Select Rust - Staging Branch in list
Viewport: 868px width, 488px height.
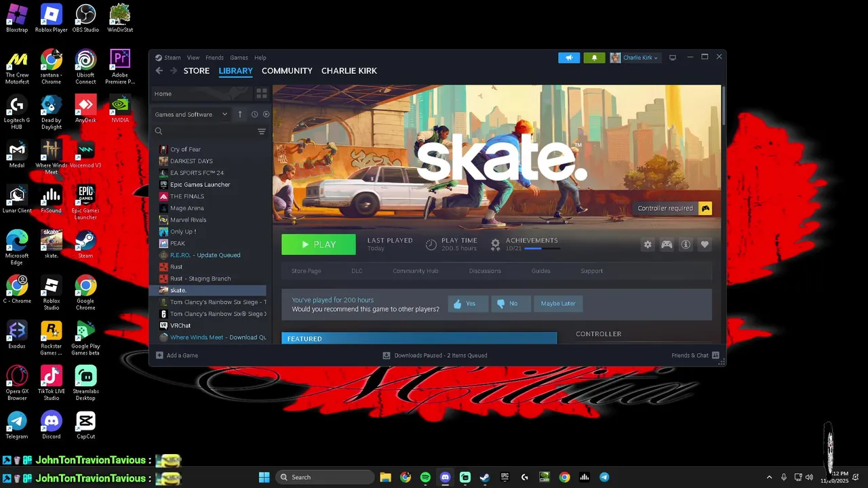pyautogui.click(x=208, y=279)
